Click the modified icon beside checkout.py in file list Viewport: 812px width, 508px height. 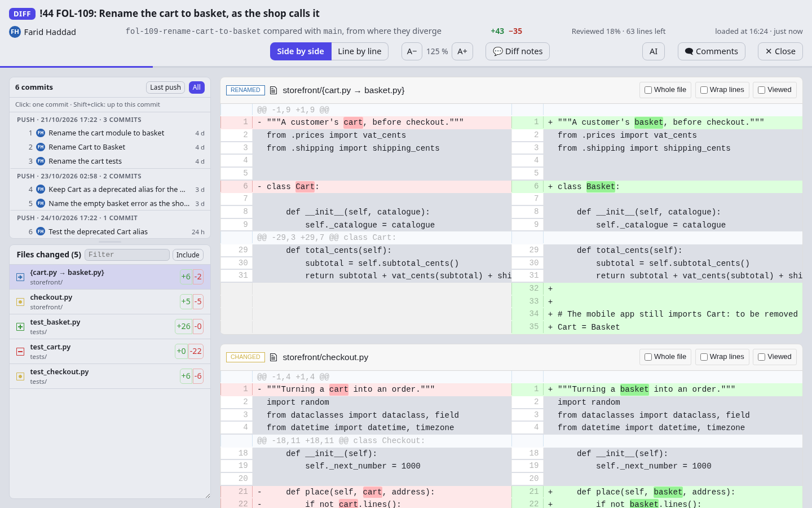tap(20, 302)
